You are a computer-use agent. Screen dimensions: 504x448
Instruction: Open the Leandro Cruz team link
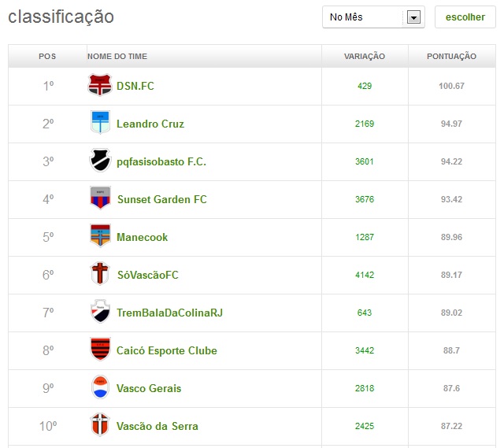pos(150,124)
